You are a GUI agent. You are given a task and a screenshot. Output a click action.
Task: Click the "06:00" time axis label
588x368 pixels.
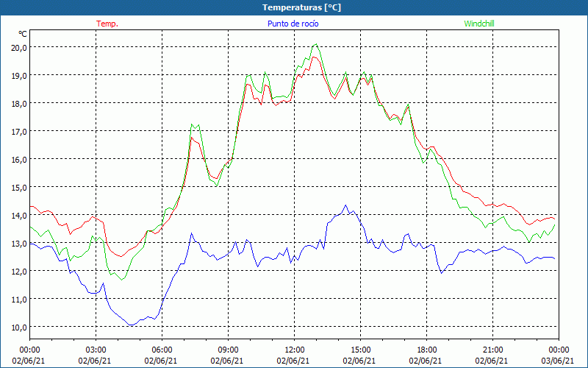tap(162, 350)
